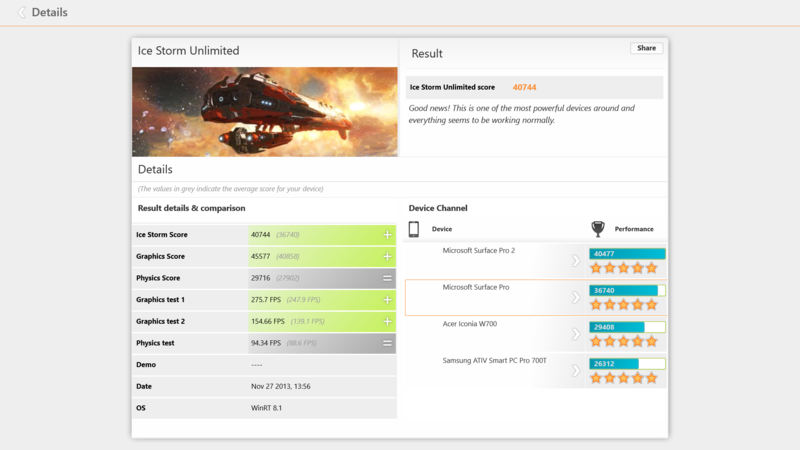Click the Device phone icon in Device Channel
This screenshot has height=450, width=800.
pyautogui.click(x=414, y=229)
